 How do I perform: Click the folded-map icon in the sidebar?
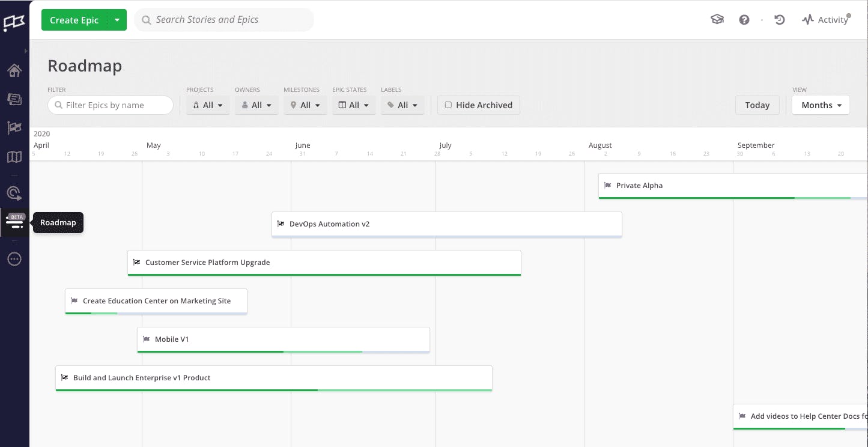14,157
